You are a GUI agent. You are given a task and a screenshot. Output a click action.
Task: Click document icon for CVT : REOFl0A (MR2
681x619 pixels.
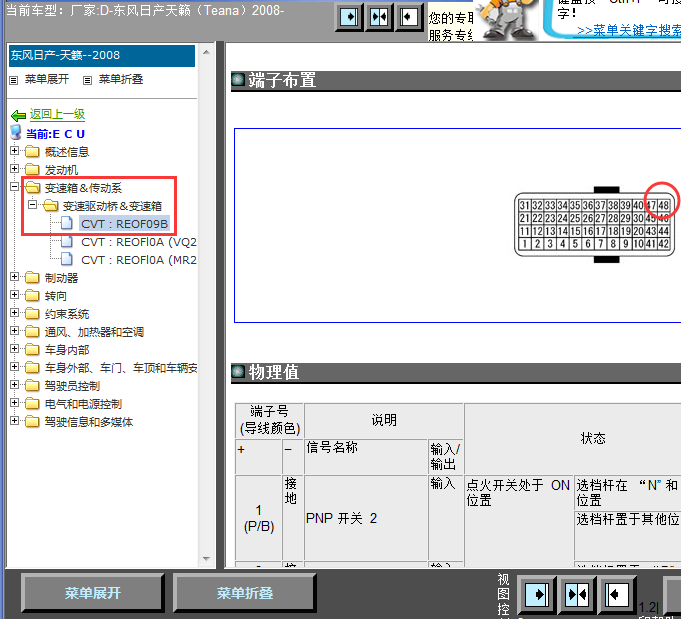(66, 259)
